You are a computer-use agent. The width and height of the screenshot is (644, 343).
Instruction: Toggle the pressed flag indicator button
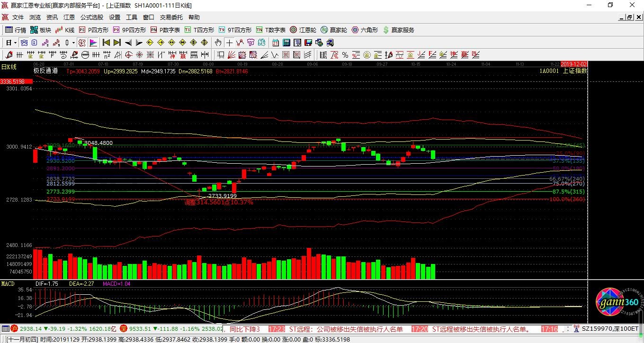93,43
